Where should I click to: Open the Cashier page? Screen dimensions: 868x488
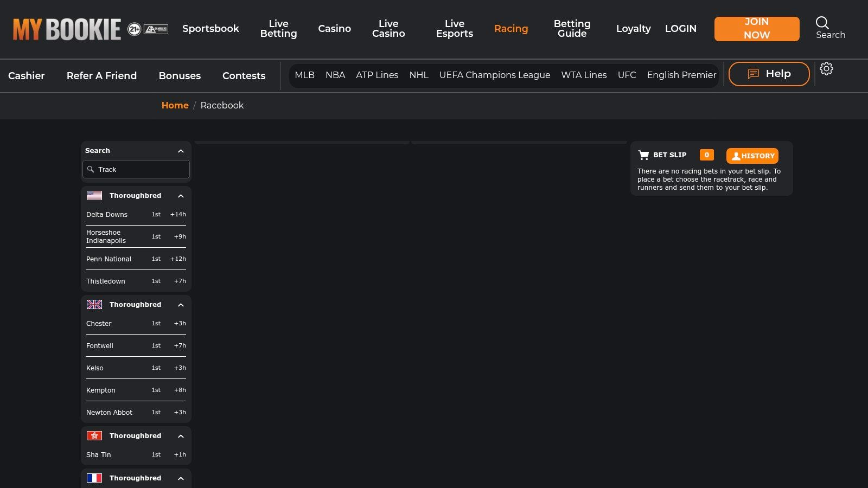point(27,76)
